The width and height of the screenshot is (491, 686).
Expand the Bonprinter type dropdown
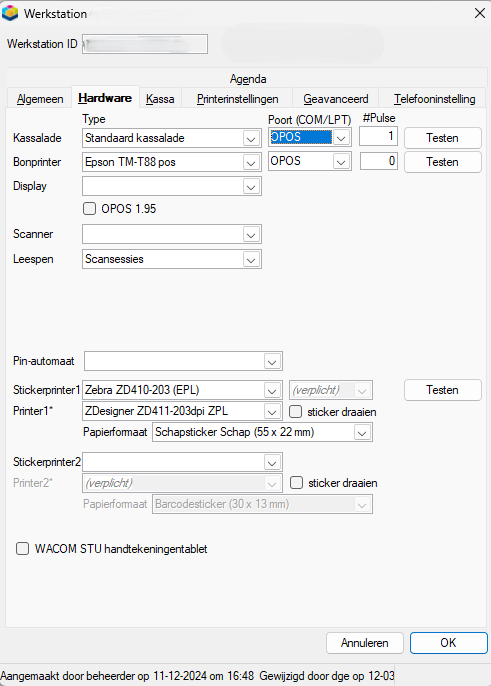tap(251, 163)
